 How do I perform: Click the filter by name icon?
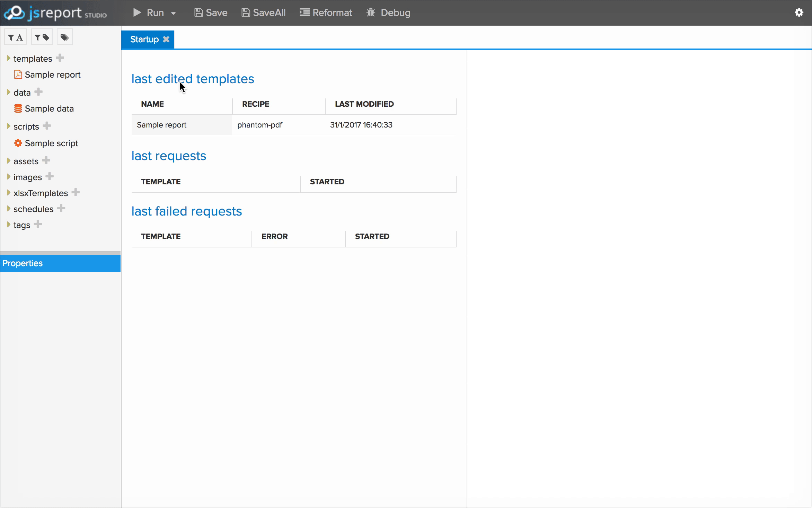16,37
